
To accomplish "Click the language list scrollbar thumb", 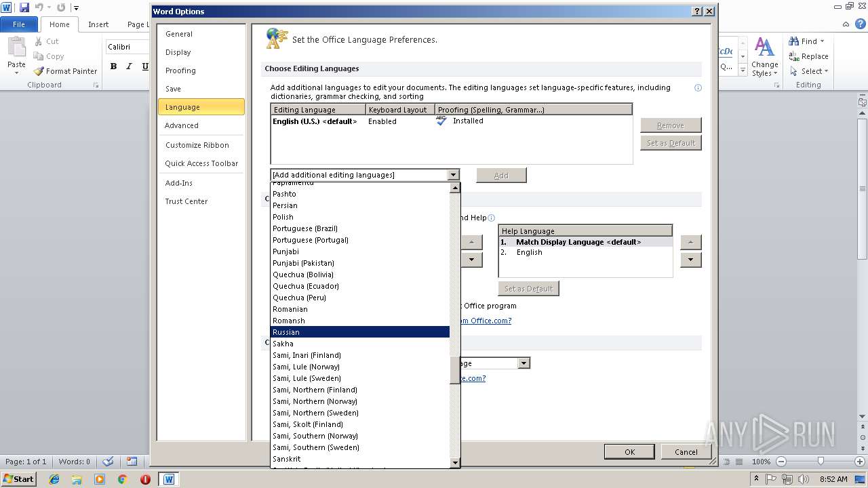I will point(455,370).
